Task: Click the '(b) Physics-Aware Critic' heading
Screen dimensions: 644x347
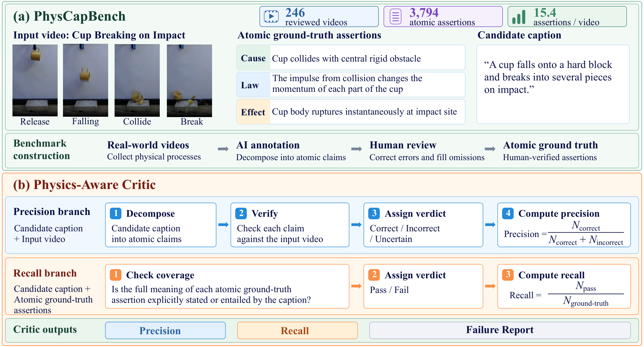Action: click(84, 185)
